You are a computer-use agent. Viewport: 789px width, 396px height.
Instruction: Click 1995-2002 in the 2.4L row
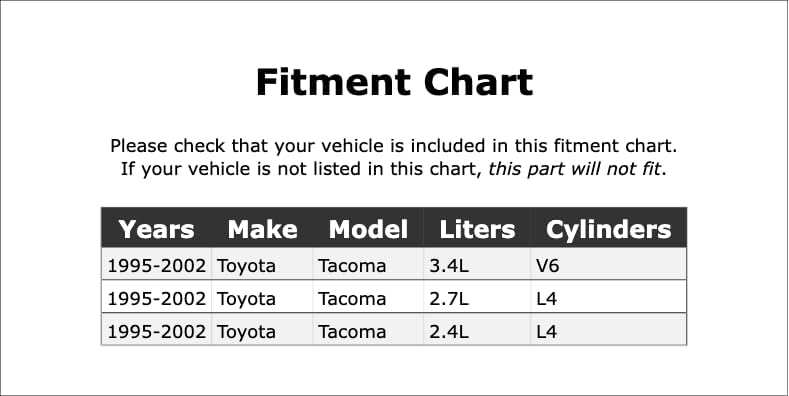point(157,332)
